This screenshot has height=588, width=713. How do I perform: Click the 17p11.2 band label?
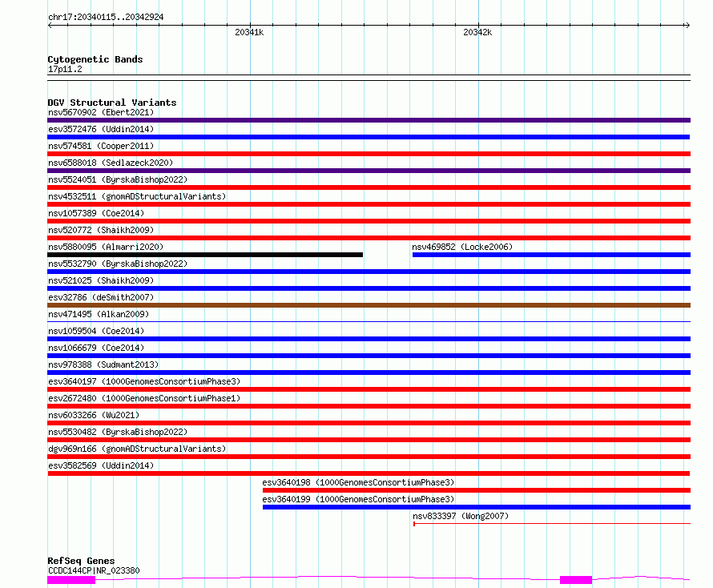point(65,69)
